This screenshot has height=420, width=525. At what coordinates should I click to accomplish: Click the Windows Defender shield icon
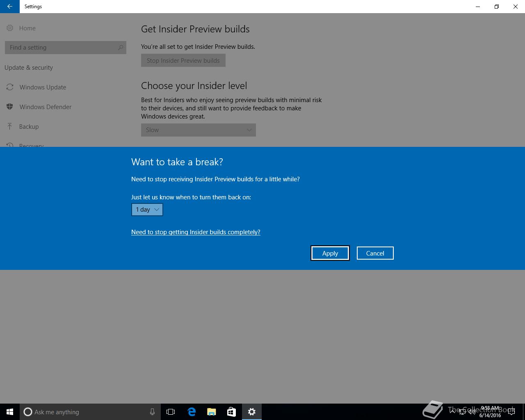[10, 107]
